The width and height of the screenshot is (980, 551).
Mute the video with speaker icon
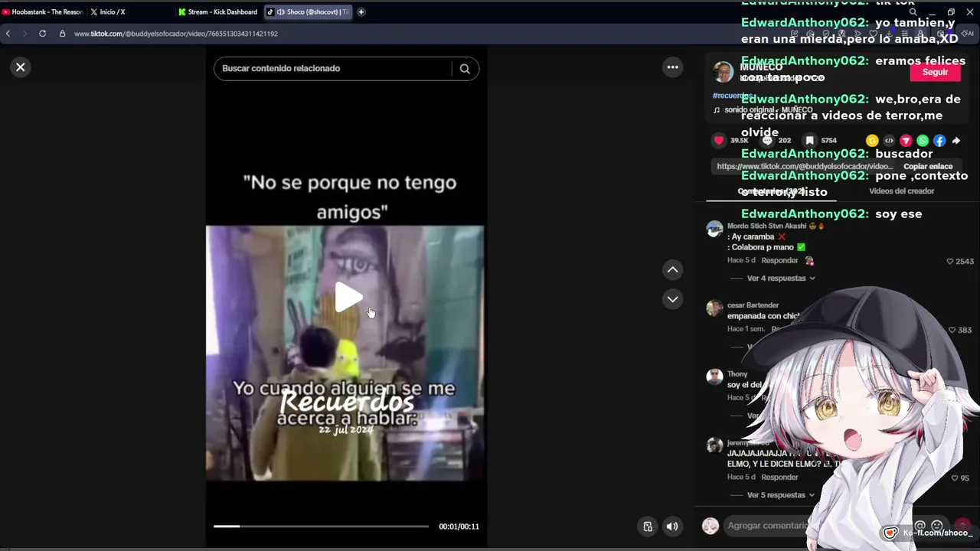pyautogui.click(x=672, y=527)
